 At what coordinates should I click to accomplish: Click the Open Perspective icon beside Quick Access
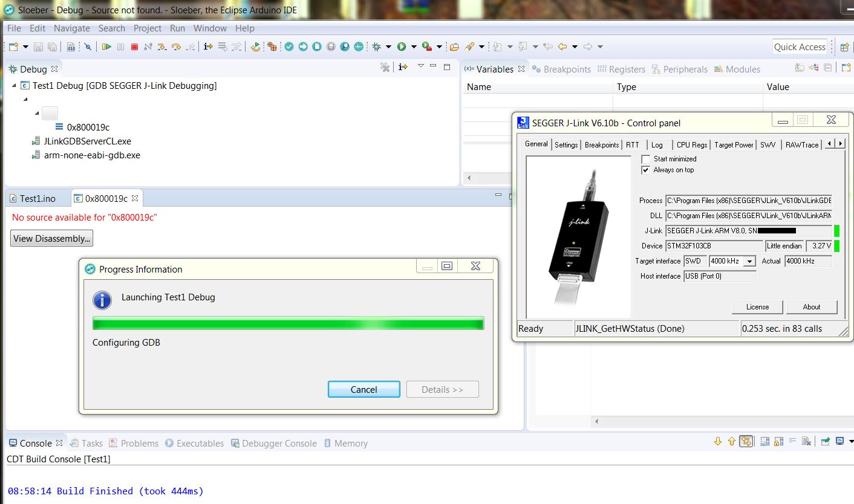[x=844, y=47]
